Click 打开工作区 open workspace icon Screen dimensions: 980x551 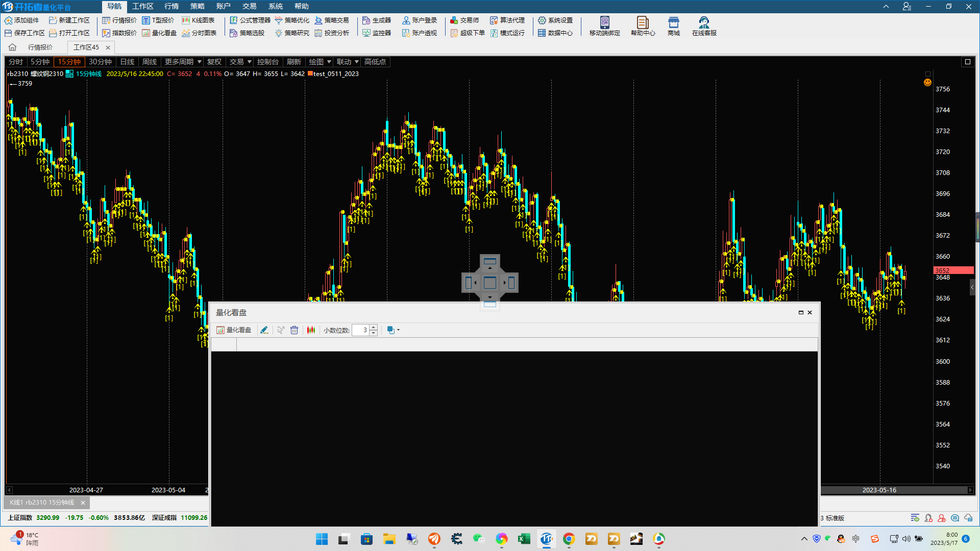(x=69, y=33)
